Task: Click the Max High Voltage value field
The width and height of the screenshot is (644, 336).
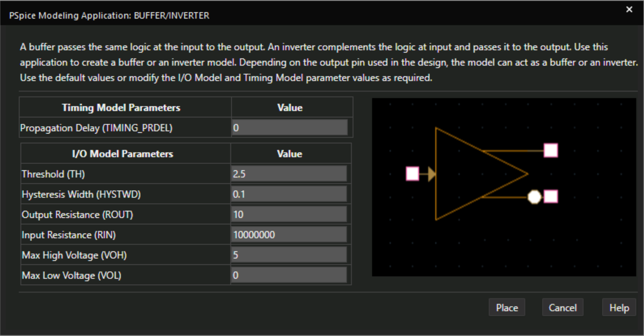Action: tap(288, 255)
